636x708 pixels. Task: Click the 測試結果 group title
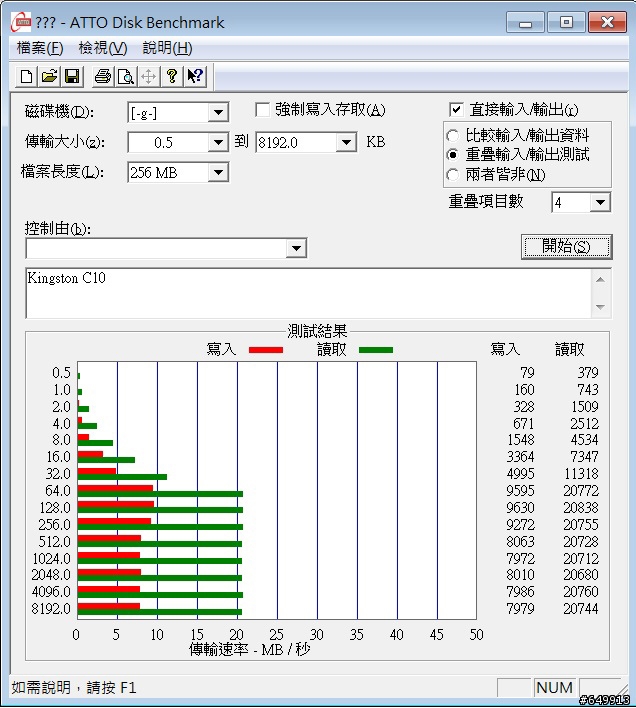pos(317,331)
